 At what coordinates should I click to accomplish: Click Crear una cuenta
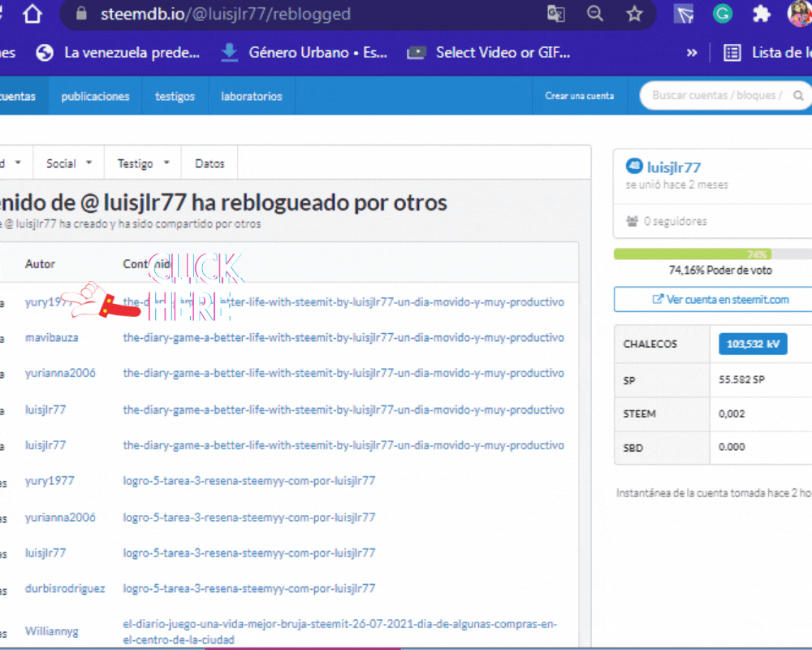pos(580,96)
